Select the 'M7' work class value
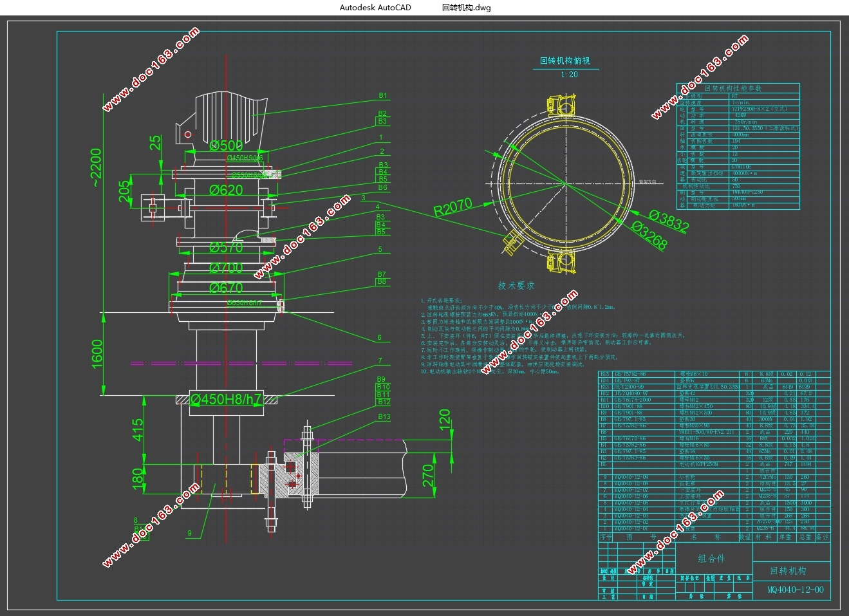The height and width of the screenshot is (616, 849). click(734, 96)
